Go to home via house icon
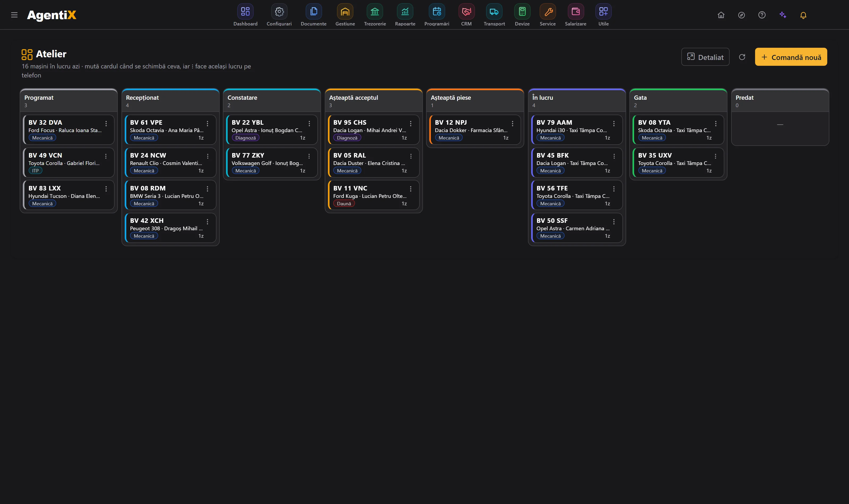849x504 pixels. 721,15
